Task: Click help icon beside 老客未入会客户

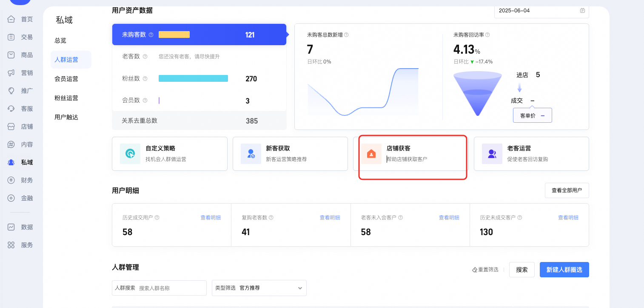Action: coord(400,217)
